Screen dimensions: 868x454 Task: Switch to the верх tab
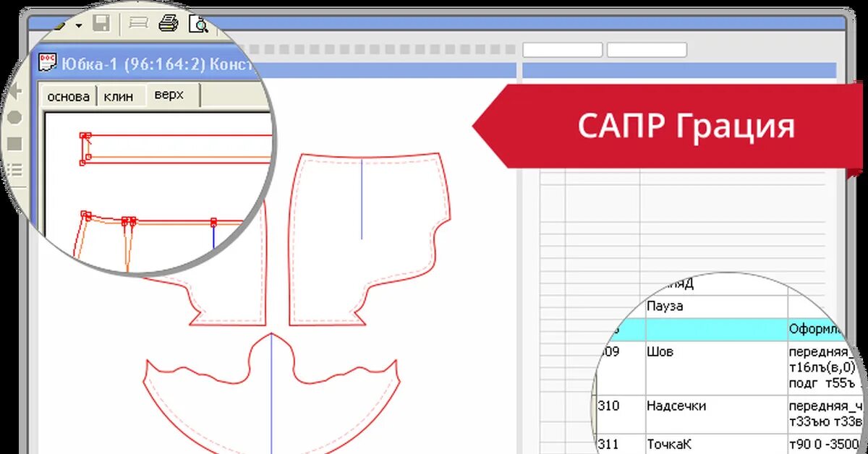point(169,95)
